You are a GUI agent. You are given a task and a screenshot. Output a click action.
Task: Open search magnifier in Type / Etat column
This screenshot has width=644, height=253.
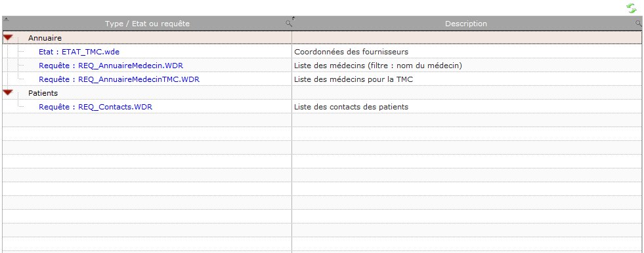288,24
